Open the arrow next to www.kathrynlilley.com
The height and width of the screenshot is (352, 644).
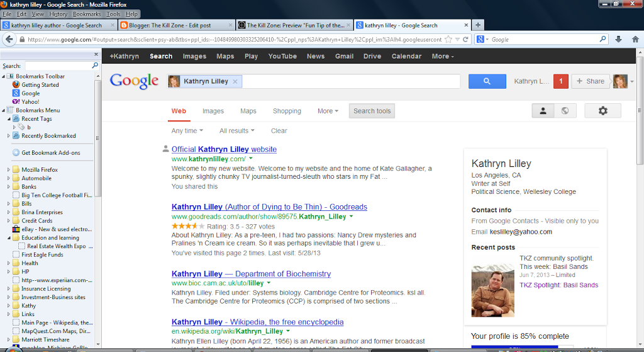pos(251,158)
